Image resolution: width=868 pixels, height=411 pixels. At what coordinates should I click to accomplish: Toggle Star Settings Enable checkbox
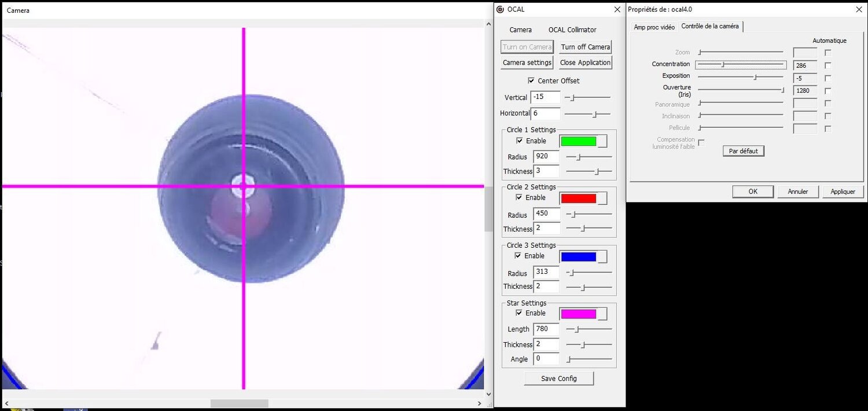click(x=519, y=313)
